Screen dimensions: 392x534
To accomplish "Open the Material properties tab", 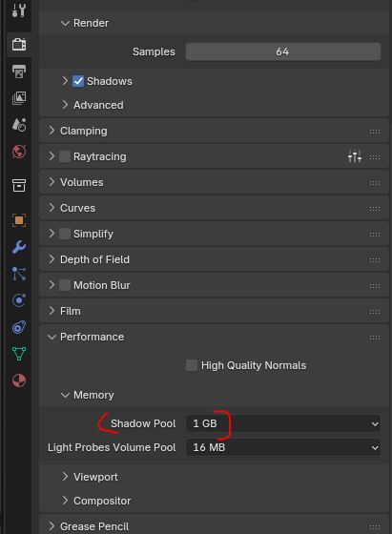I will (19, 380).
